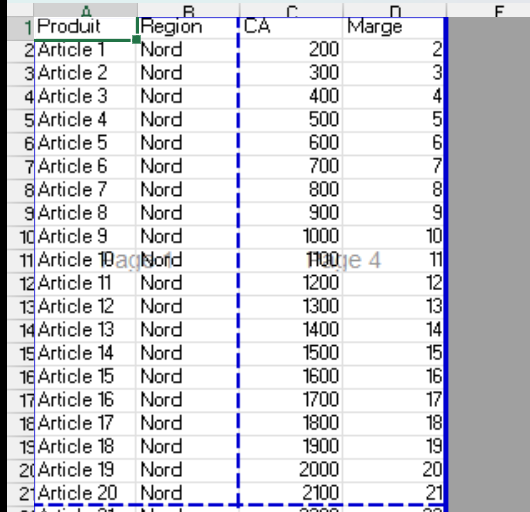Image resolution: width=530 pixels, height=512 pixels.
Task: Click cell containing Article 11
Action: (85, 284)
